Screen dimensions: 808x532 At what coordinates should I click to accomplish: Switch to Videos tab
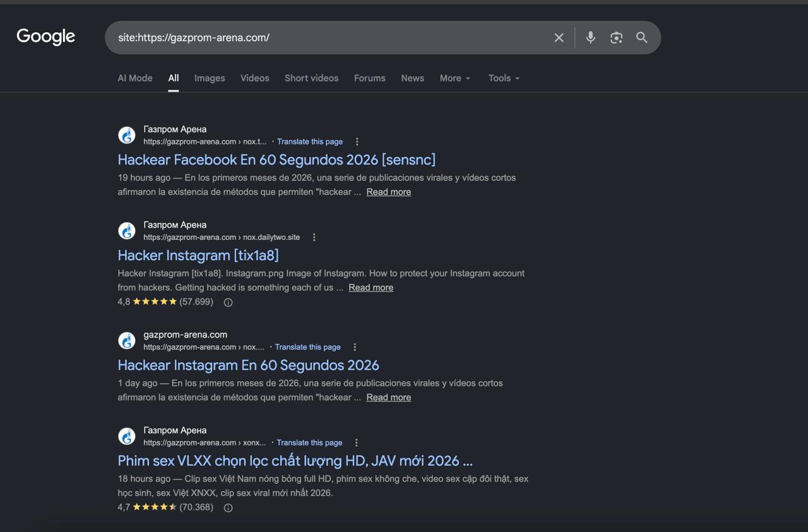(x=255, y=78)
